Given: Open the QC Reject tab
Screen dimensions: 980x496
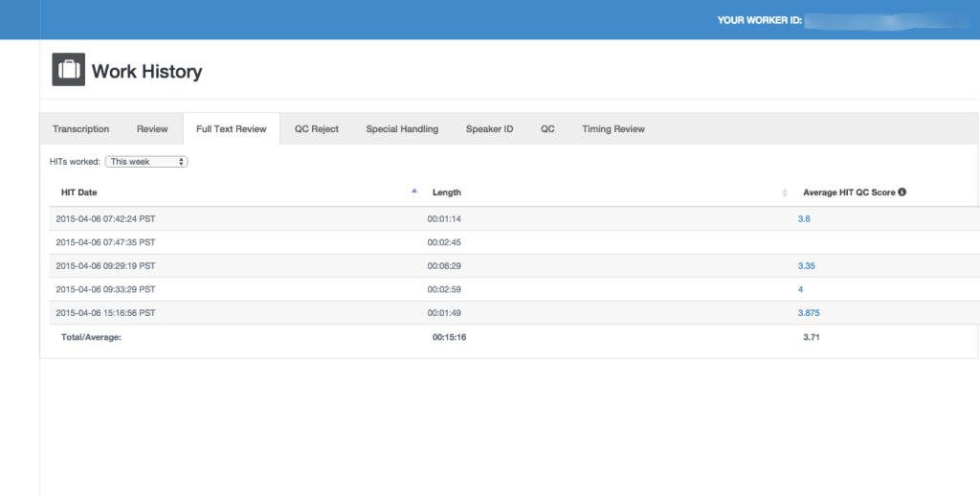Looking at the screenshot, I should coord(317,129).
